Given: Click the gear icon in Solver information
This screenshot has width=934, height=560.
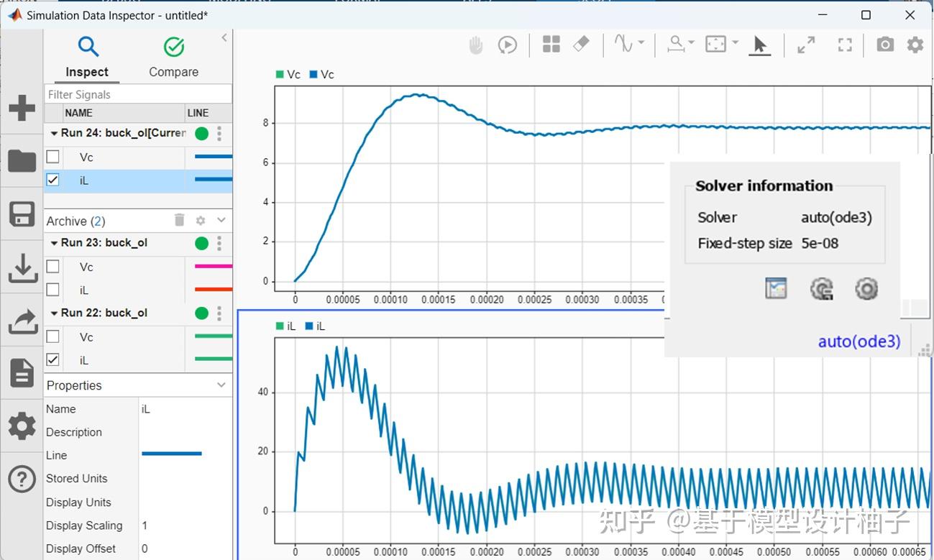Looking at the screenshot, I should click(866, 289).
